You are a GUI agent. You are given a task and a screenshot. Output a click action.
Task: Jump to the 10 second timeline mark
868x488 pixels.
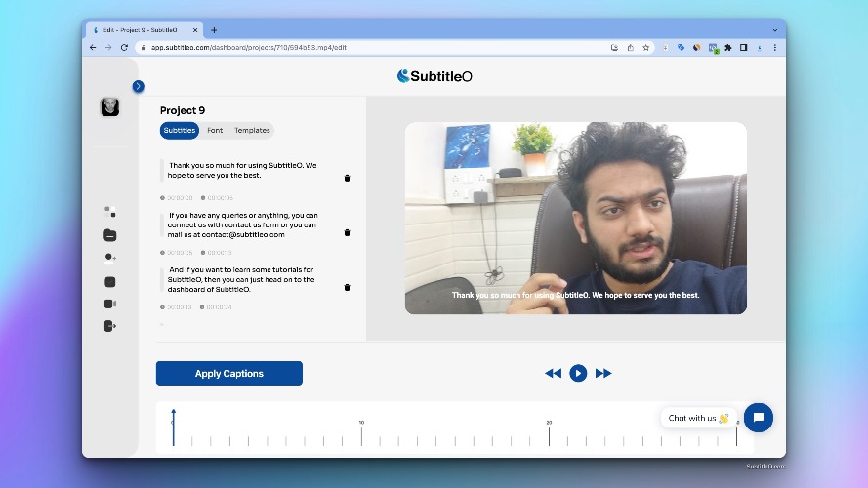pos(361,433)
